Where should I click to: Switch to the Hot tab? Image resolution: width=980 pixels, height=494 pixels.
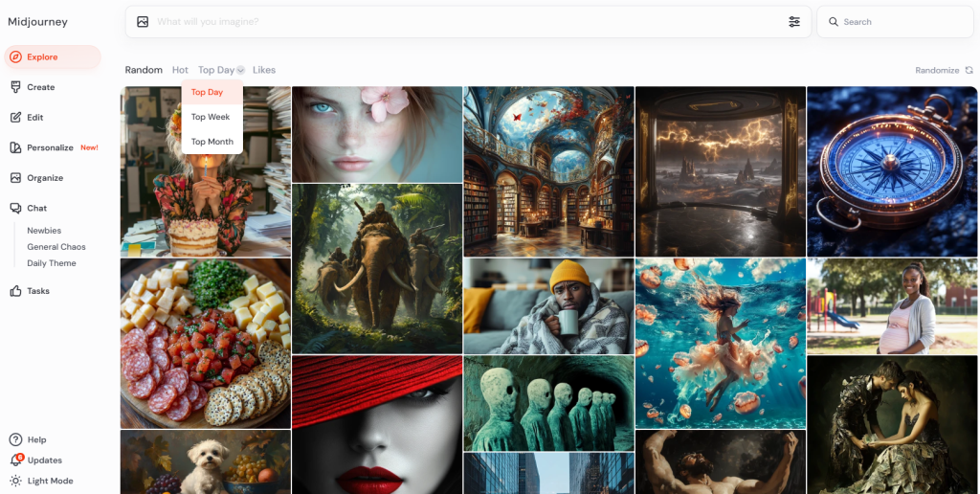(180, 71)
